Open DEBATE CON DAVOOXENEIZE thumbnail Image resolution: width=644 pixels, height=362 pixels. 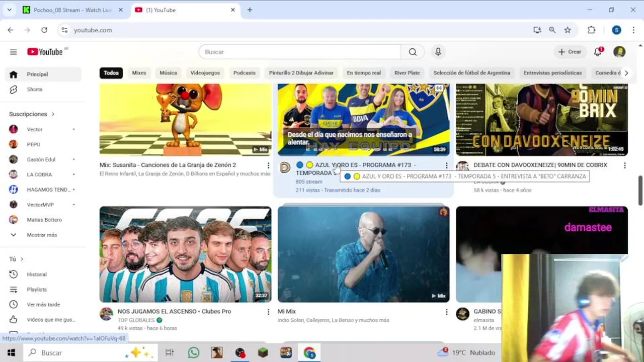point(542,120)
